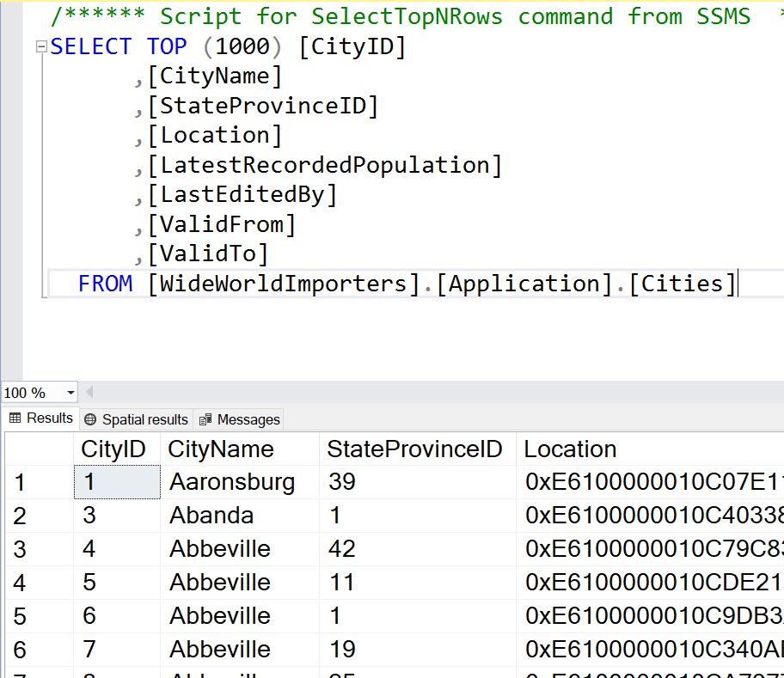This screenshot has height=678, width=784.
Task: Open the Spatial results tab
Action: (136, 419)
